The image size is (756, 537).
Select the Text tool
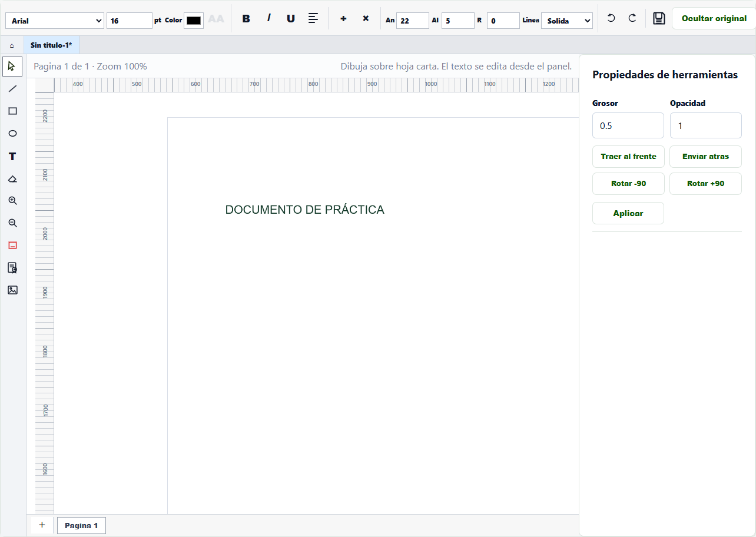point(12,156)
